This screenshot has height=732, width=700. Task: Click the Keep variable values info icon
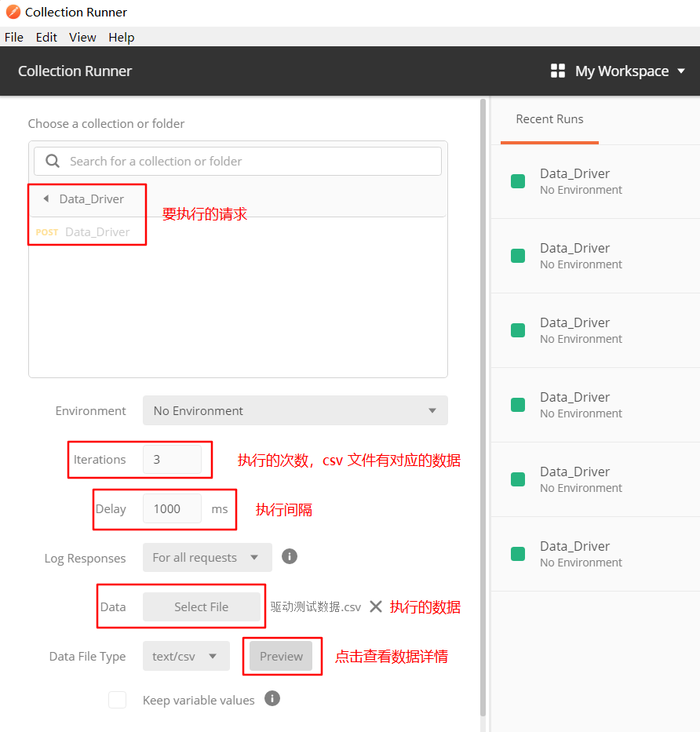272,698
